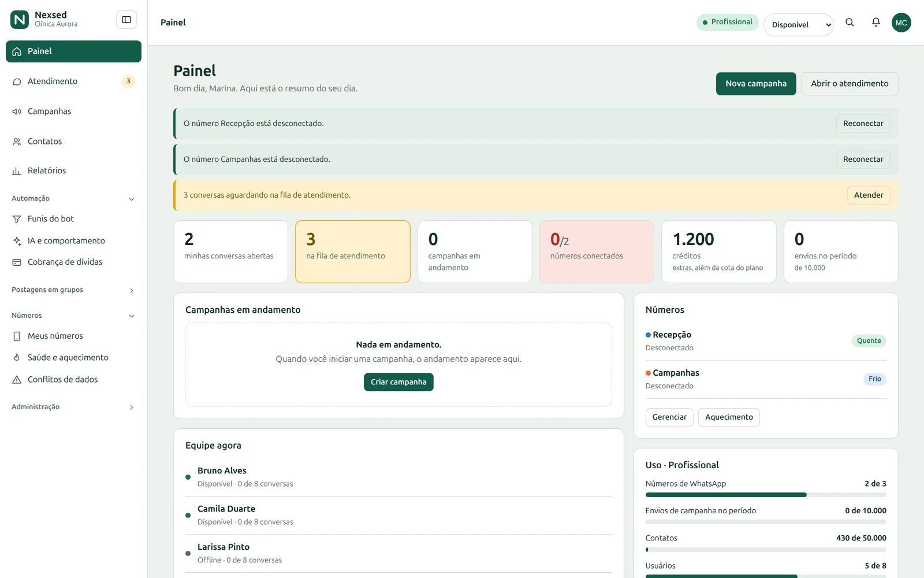Click the Atender button
The height and width of the screenshot is (578, 924).
[869, 195]
